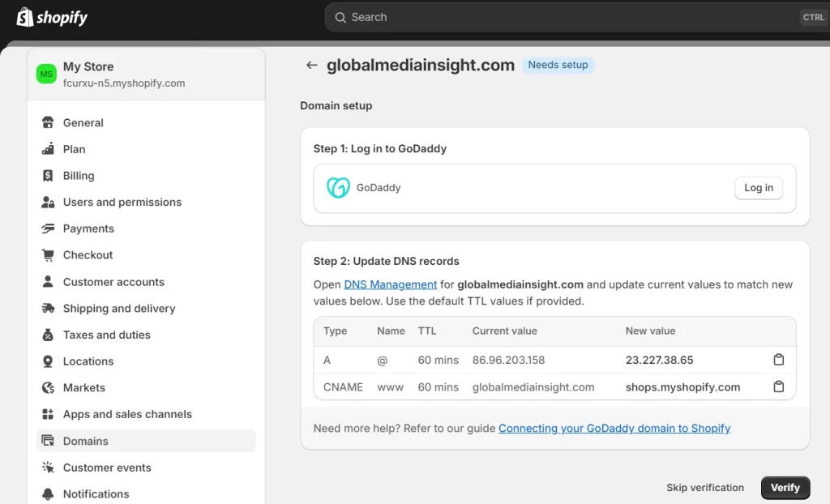The width and height of the screenshot is (830, 504).
Task: Click the Shopify logo in the top bar
Action: [52, 17]
